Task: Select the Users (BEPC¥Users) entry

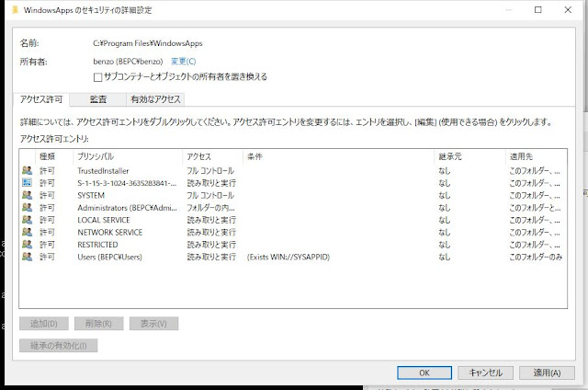Action: (x=110, y=258)
